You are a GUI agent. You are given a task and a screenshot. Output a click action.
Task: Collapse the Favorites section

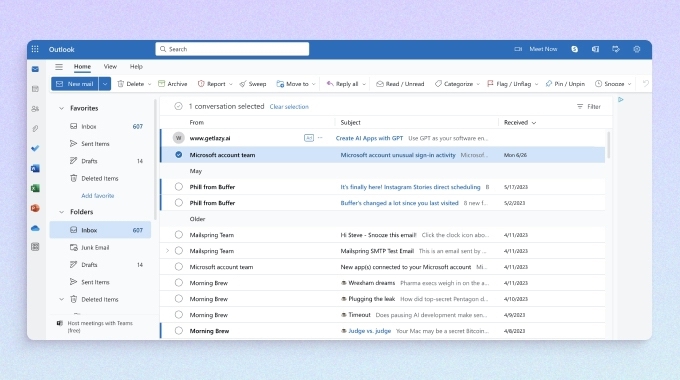coord(61,108)
